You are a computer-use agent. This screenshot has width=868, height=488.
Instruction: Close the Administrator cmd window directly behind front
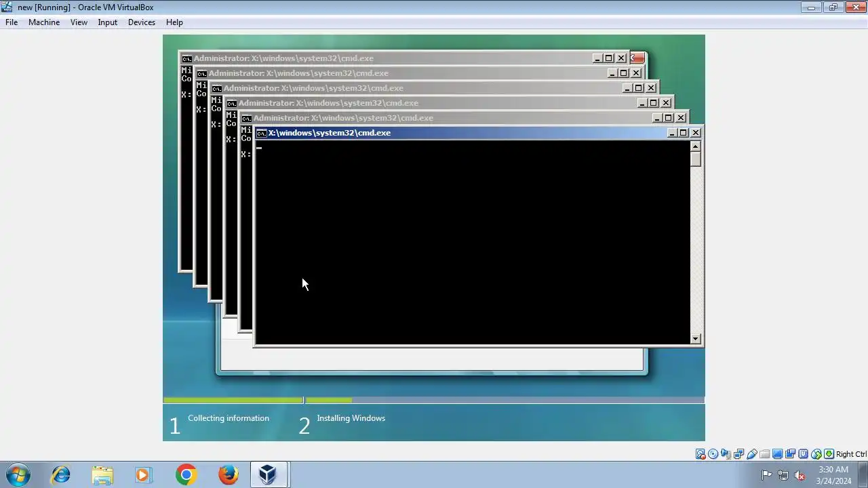click(x=680, y=118)
